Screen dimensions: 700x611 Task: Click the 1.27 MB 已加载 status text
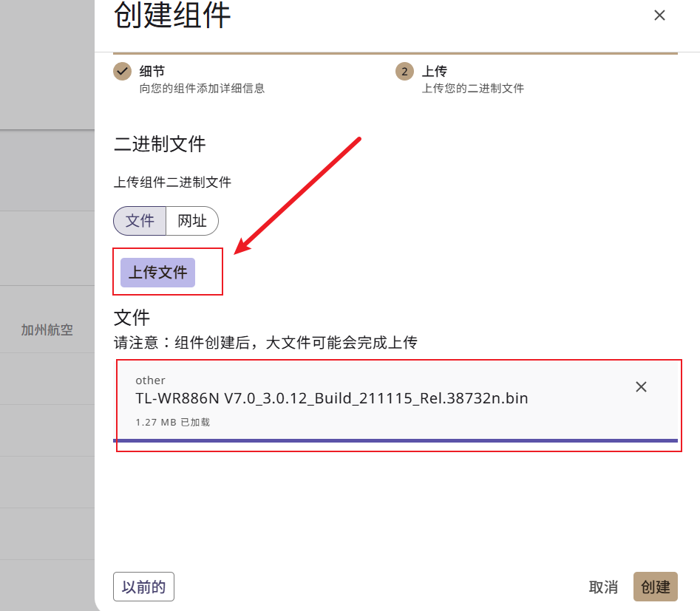pyautogui.click(x=173, y=422)
